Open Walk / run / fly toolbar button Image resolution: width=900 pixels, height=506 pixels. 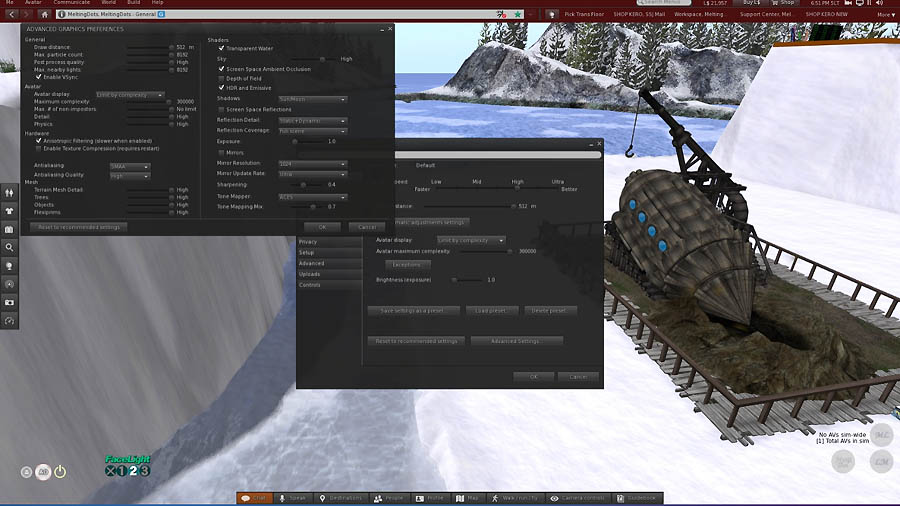click(514, 499)
